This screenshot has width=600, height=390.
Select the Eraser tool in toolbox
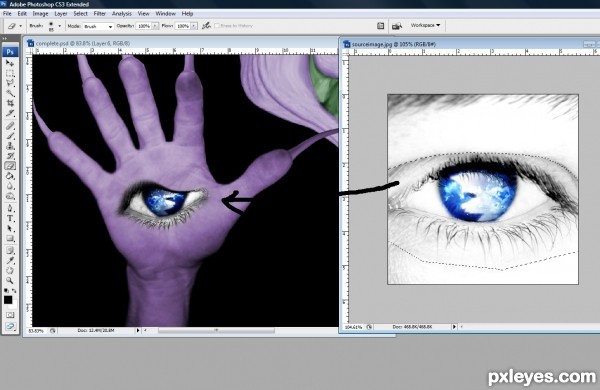pyautogui.click(x=10, y=166)
